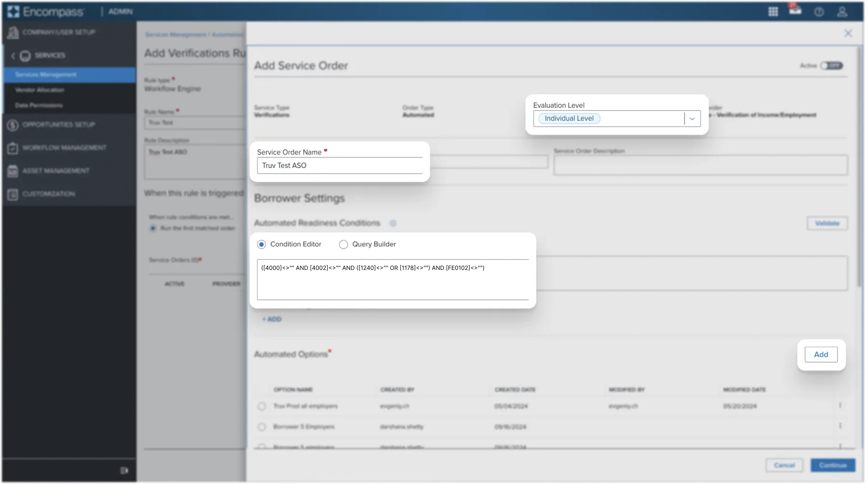
Task: Collapse the sidebar using the bottom icon
Action: pyautogui.click(x=124, y=470)
